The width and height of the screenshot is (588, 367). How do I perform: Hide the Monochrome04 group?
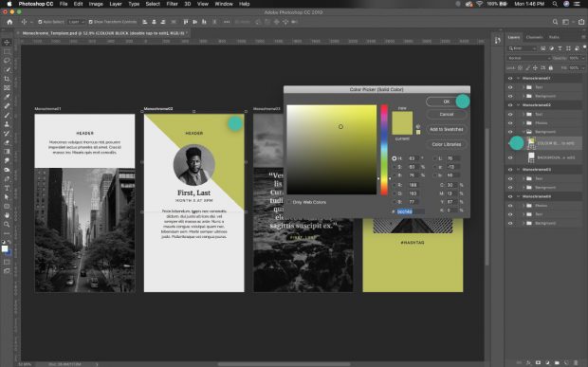(x=510, y=196)
